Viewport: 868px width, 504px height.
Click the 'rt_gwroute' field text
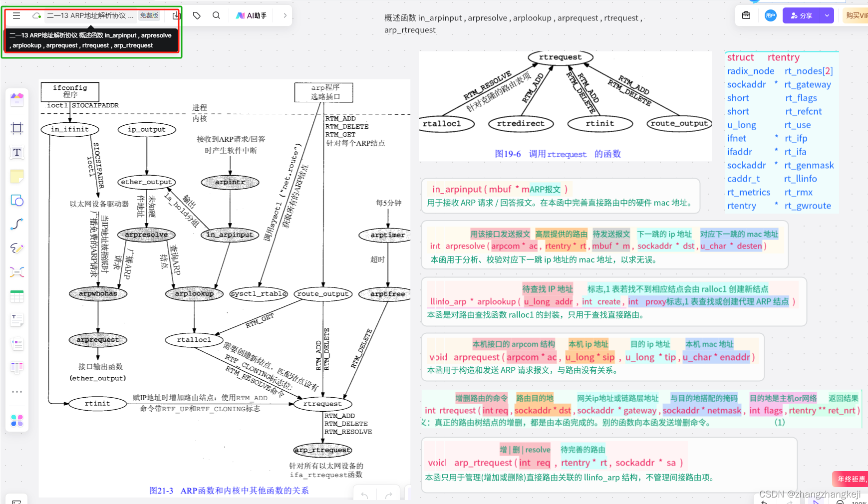click(807, 206)
